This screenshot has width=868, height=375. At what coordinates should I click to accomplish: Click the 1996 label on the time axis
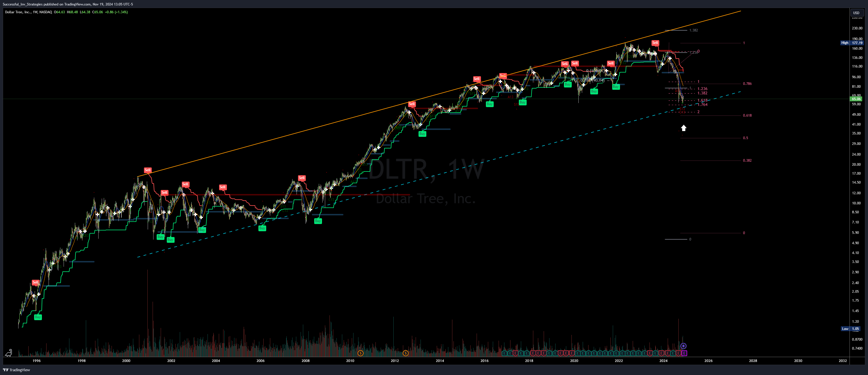36,361
